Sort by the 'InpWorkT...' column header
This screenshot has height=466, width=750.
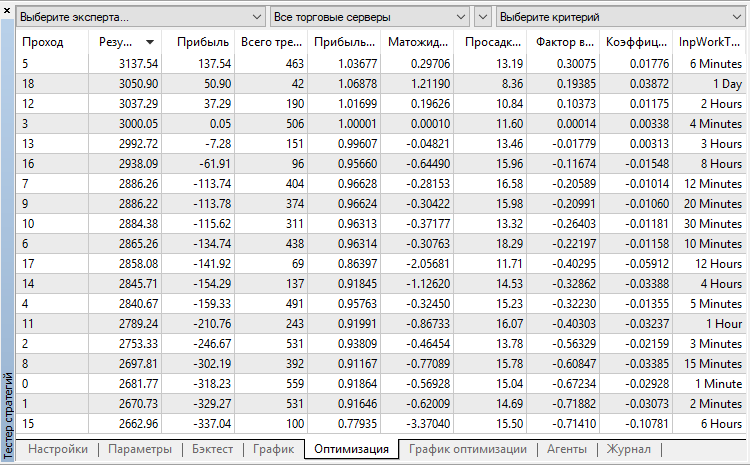point(710,42)
